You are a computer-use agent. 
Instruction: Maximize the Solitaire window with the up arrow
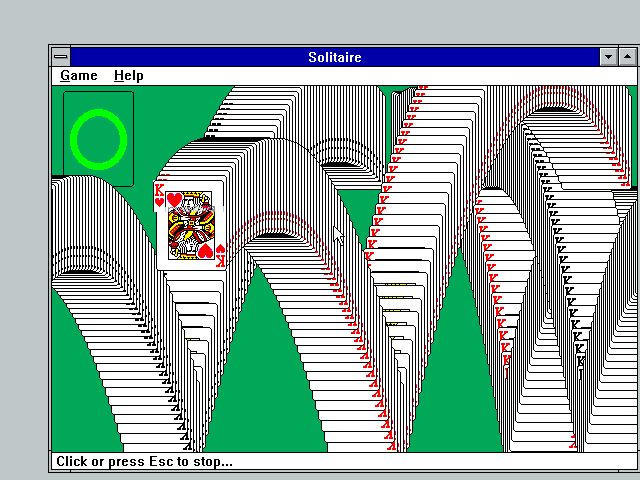628,57
